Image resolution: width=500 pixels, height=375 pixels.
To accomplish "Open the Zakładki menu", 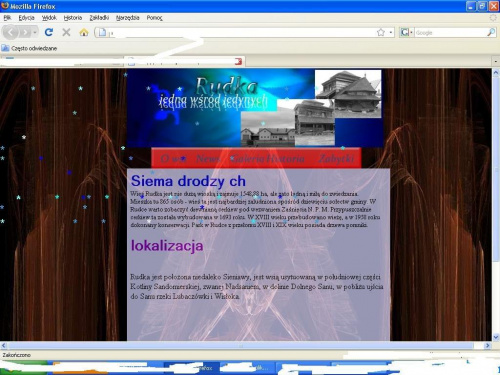I will [x=99, y=18].
